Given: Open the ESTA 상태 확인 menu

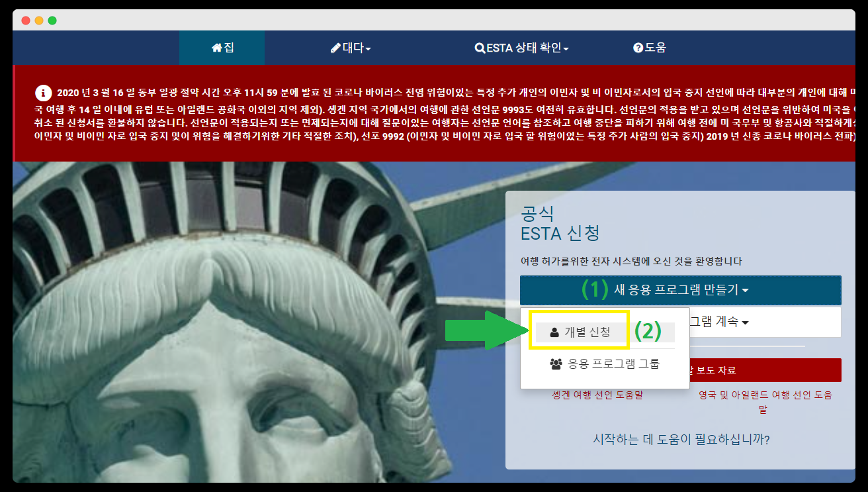Looking at the screenshot, I should coord(521,48).
